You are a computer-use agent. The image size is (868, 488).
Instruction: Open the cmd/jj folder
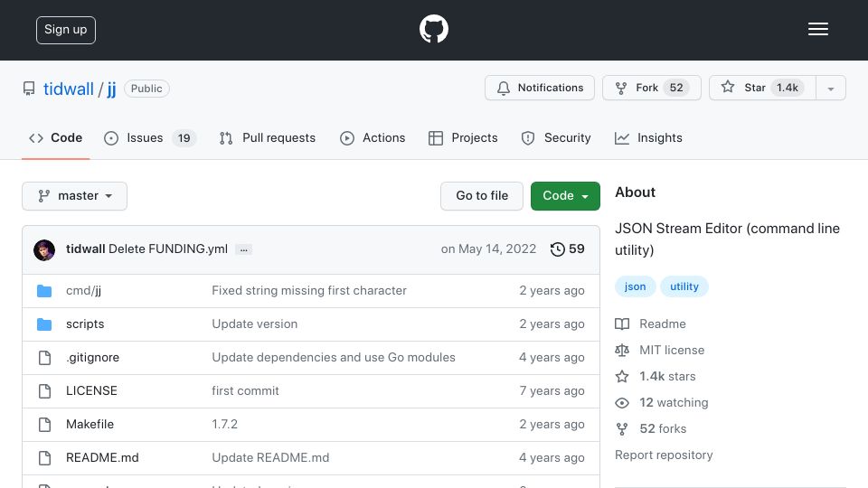pos(83,291)
